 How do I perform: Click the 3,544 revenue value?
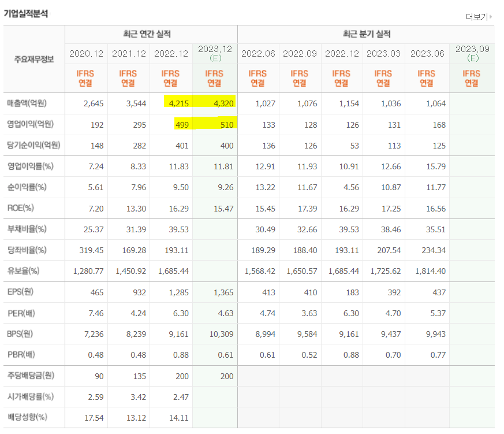pyautogui.click(x=136, y=103)
